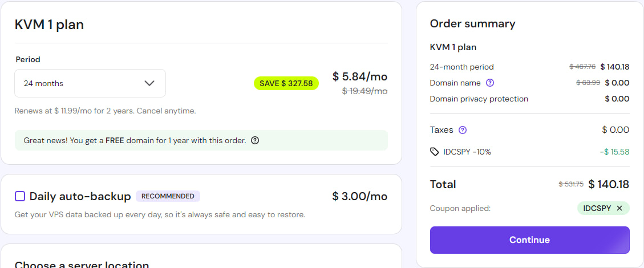Screen dimensions: 644x268
Task: Click the $ 5.84/mo plan price
Action: pyautogui.click(x=360, y=76)
